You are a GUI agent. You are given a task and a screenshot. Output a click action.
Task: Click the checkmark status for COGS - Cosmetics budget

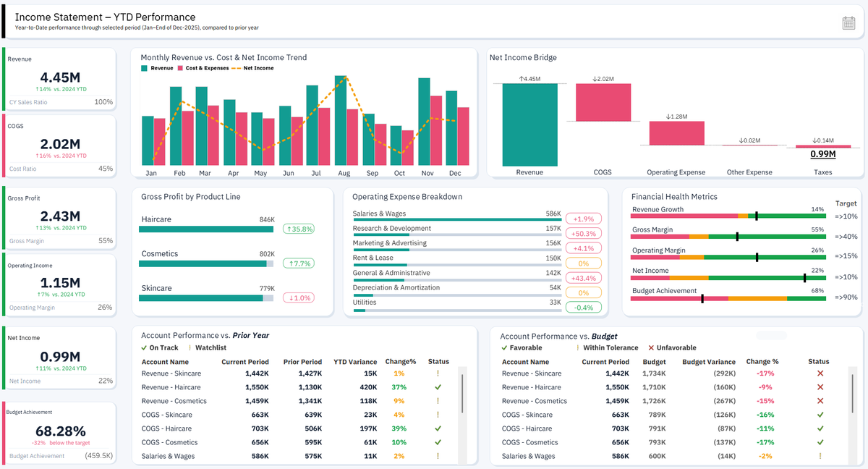pyautogui.click(x=820, y=442)
